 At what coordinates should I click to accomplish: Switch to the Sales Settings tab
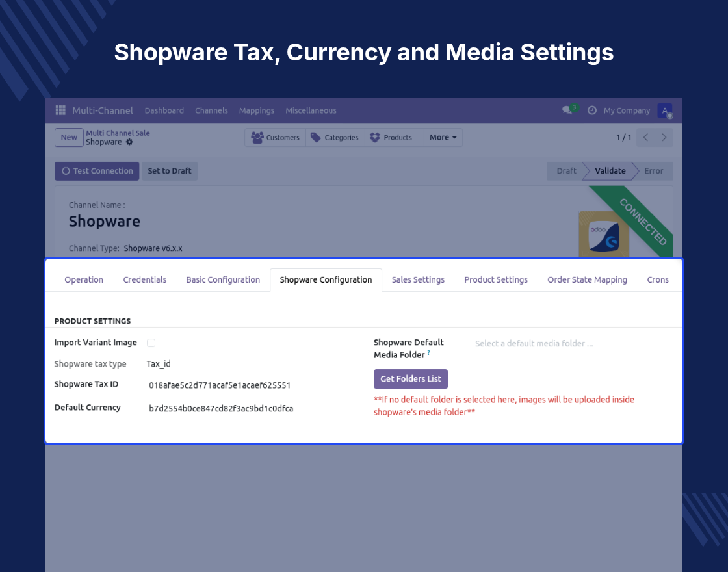tap(419, 279)
